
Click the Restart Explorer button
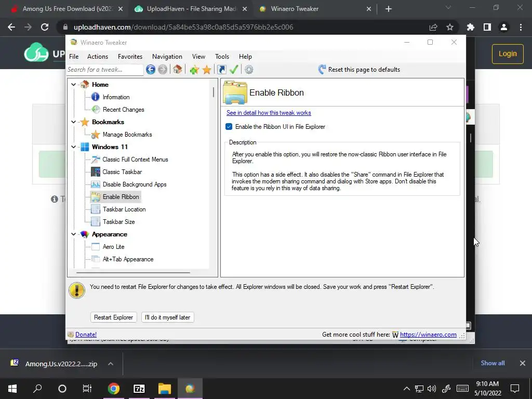coord(113,317)
